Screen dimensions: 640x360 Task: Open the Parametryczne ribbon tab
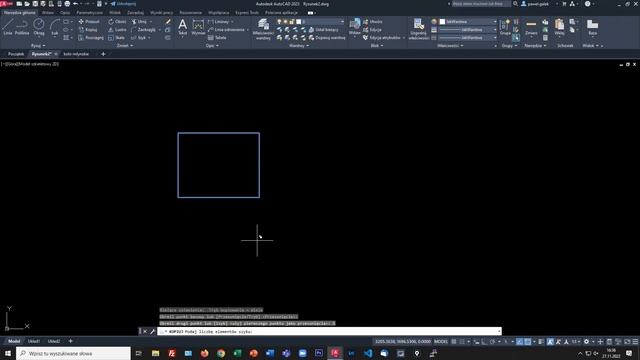pyautogui.click(x=89, y=13)
